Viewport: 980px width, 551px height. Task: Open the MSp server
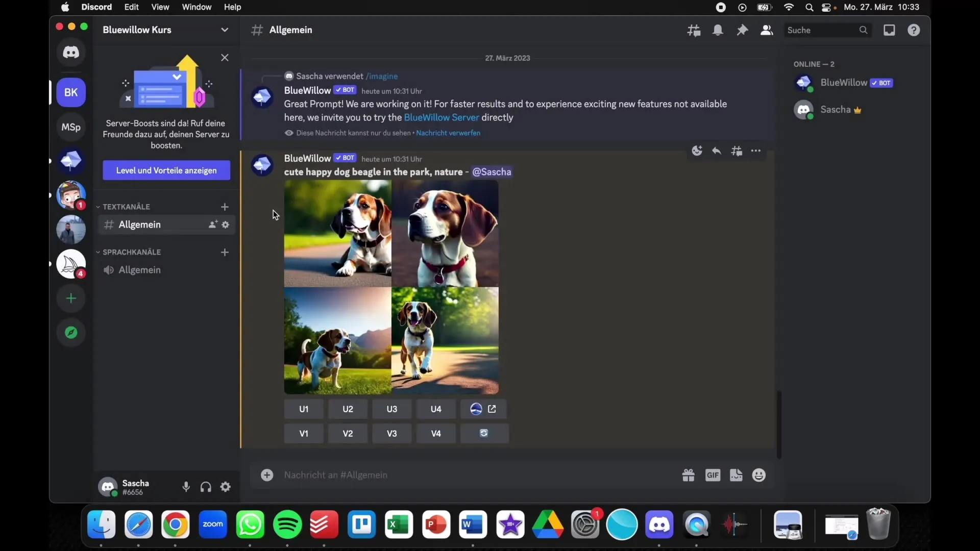click(71, 127)
